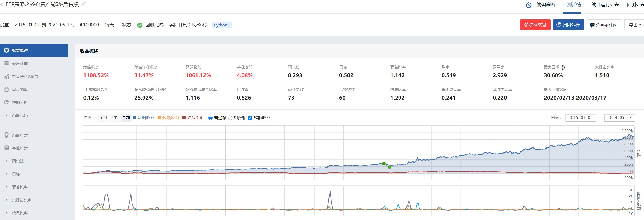The image size is (644, 220).
Task: Switch to the 编译运行列表 tab
Action: click(x=605, y=5)
